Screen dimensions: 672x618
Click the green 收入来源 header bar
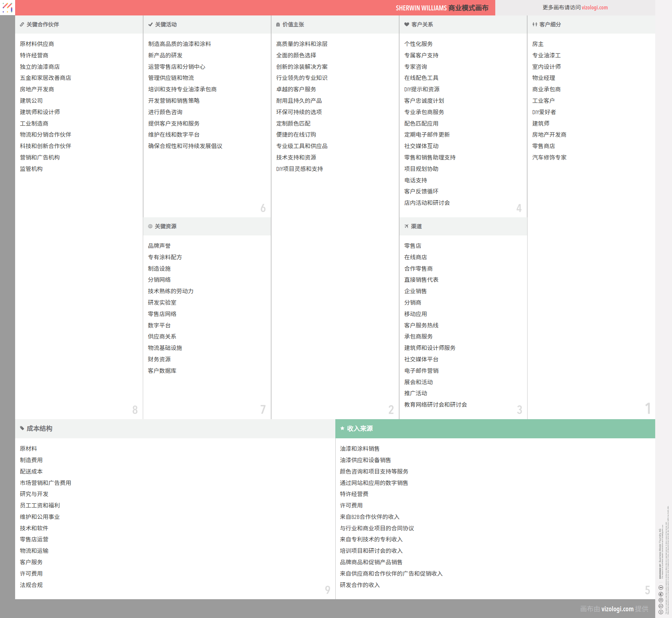pyautogui.click(x=495, y=429)
